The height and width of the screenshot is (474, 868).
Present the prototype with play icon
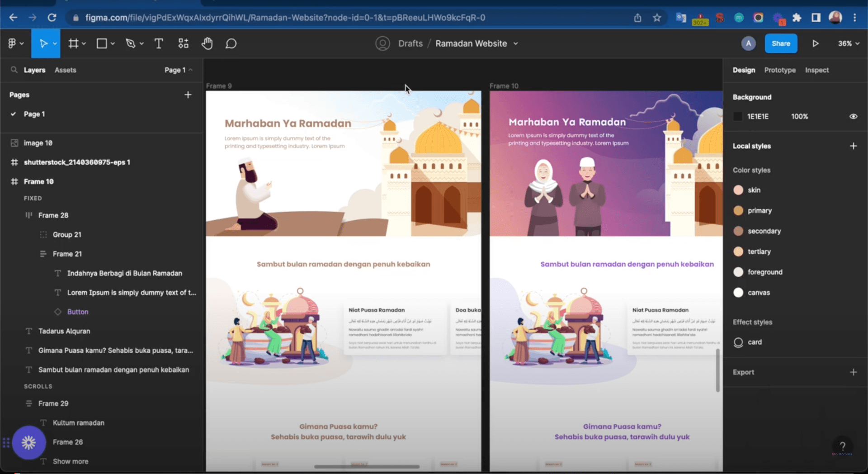[x=816, y=43]
